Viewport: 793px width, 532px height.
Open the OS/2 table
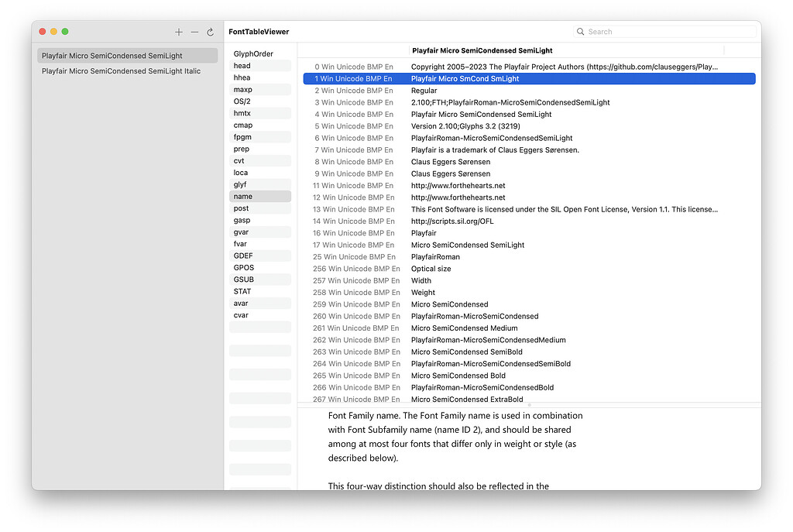242,101
